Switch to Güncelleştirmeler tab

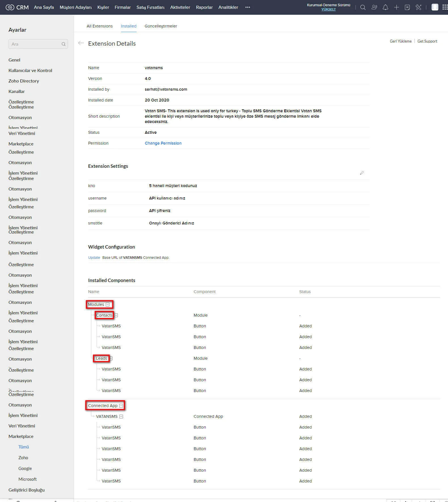coord(161,26)
